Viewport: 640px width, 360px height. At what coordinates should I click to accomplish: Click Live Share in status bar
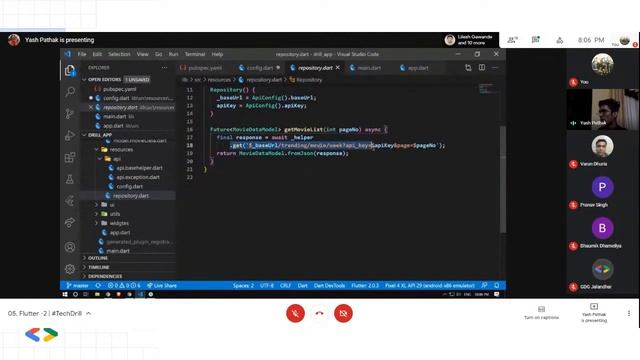[x=162, y=285]
